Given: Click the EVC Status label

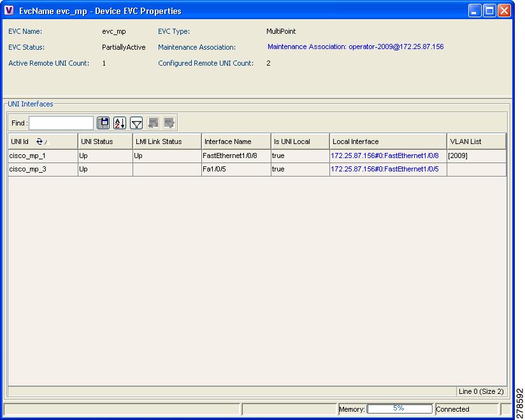Looking at the screenshot, I should [27, 47].
